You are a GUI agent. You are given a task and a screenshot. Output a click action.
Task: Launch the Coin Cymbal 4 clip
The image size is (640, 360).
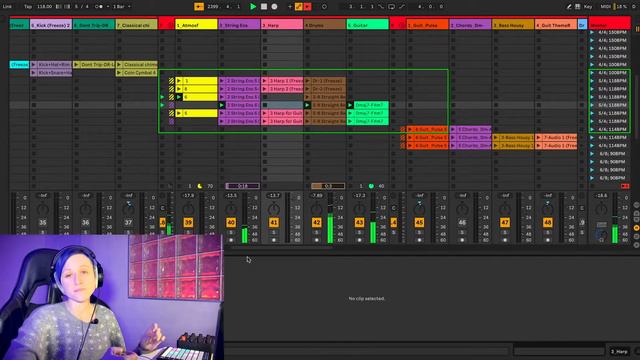tap(119, 73)
